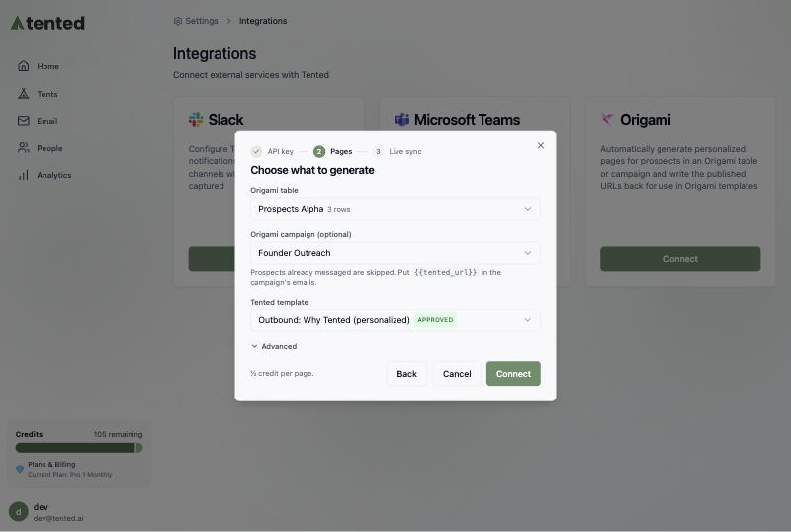Click the green Connect button in dialog
The image size is (791, 532).
(x=513, y=374)
